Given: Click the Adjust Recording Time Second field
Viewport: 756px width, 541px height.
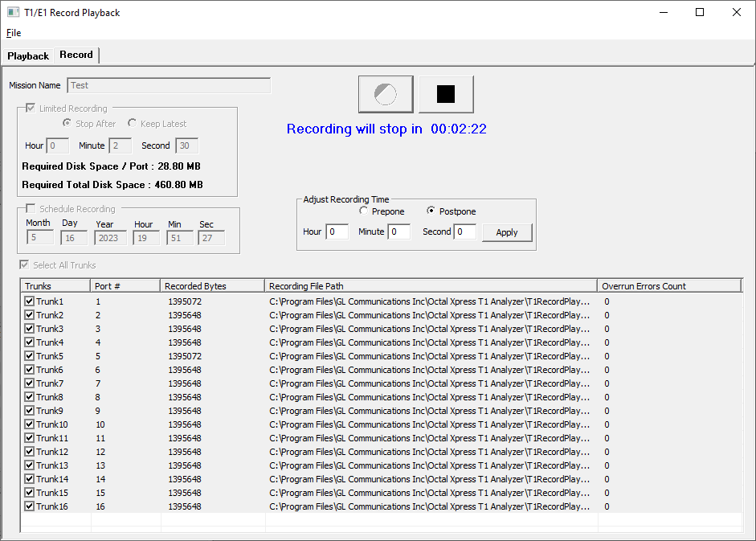Looking at the screenshot, I should [x=465, y=232].
